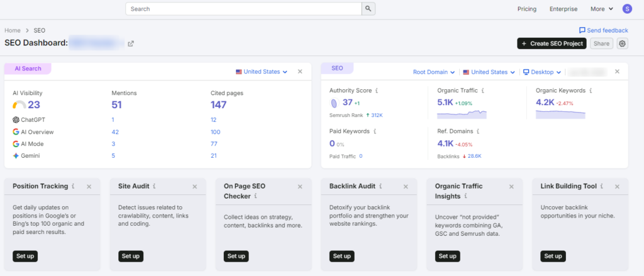Dismiss the Backlink Audit card
The height and width of the screenshot is (276, 644).
click(406, 187)
